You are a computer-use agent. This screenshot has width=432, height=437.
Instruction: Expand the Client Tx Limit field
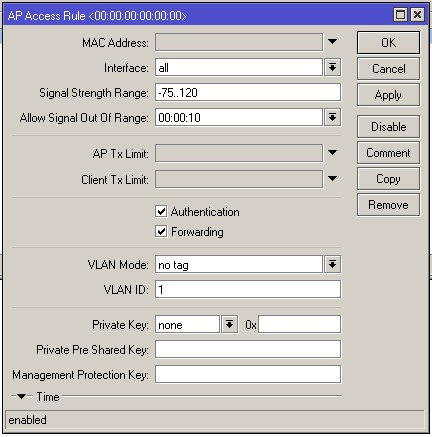click(332, 178)
